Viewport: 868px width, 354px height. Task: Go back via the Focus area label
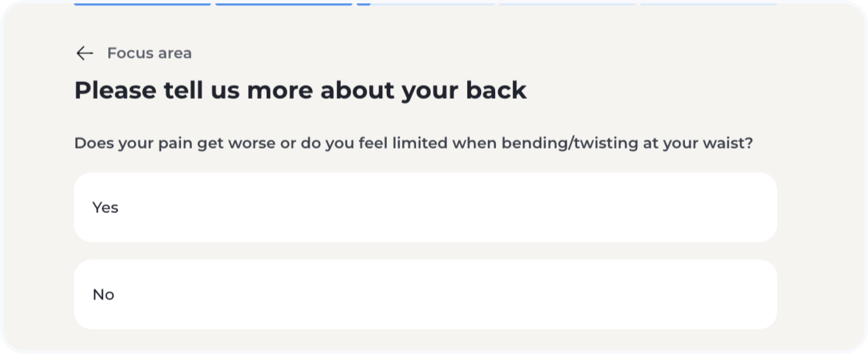tap(149, 53)
